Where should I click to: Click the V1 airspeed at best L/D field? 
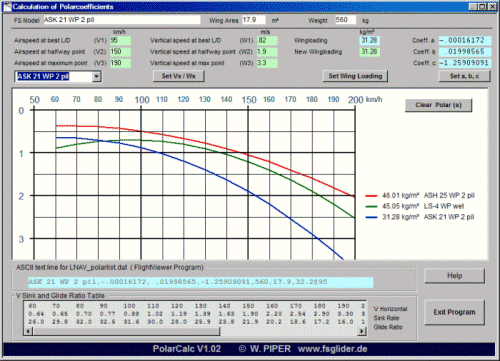point(120,40)
